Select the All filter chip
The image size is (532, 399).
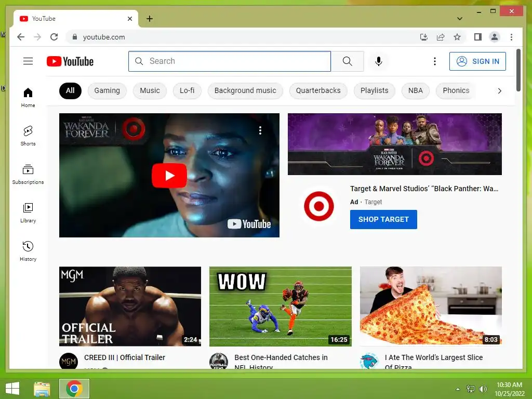pyautogui.click(x=70, y=90)
